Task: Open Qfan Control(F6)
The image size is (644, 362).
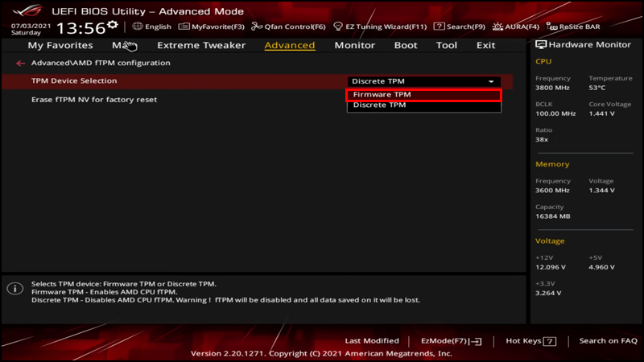Action: pos(288,27)
